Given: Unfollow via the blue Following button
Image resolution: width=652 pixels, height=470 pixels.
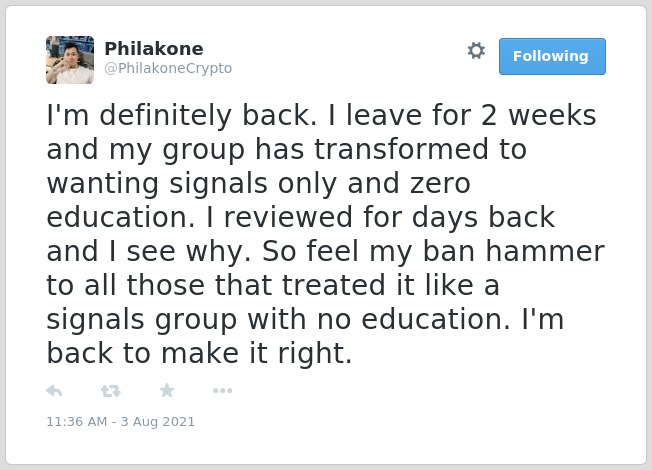Looking at the screenshot, I should point(552,57).
